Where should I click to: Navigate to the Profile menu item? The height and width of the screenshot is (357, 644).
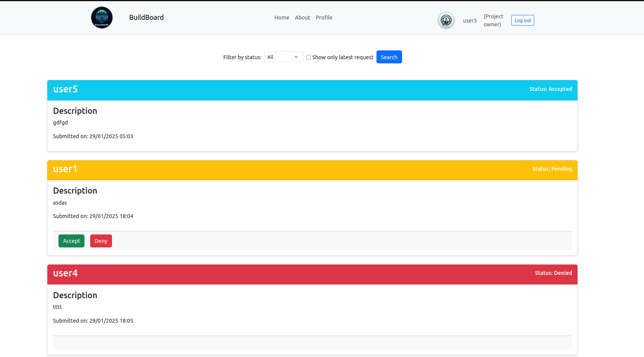point(324,18)
